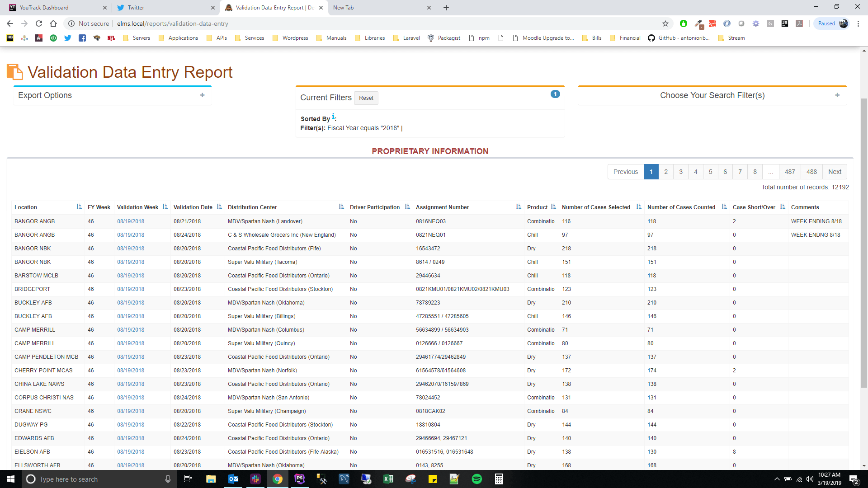
Task: Open PhpStorm from taskbar
Action: [x=300, y=479]
